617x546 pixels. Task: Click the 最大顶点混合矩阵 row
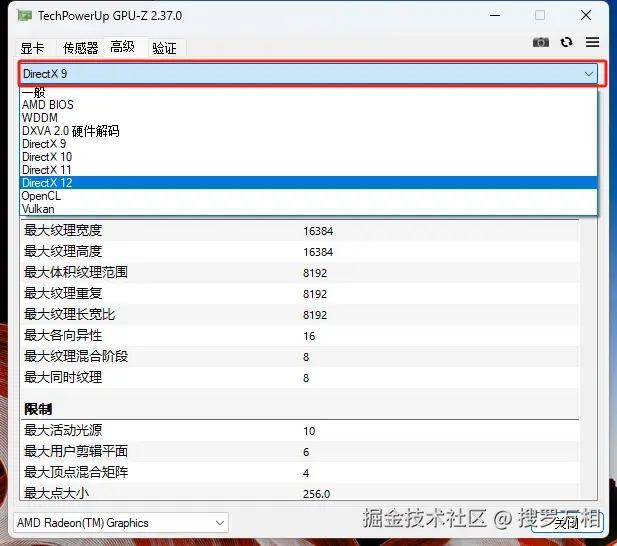pyautogui.click(x=300, y=472)
